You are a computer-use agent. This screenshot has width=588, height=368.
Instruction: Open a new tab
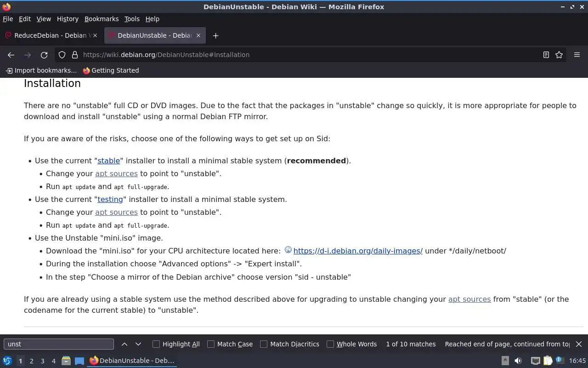215,35
